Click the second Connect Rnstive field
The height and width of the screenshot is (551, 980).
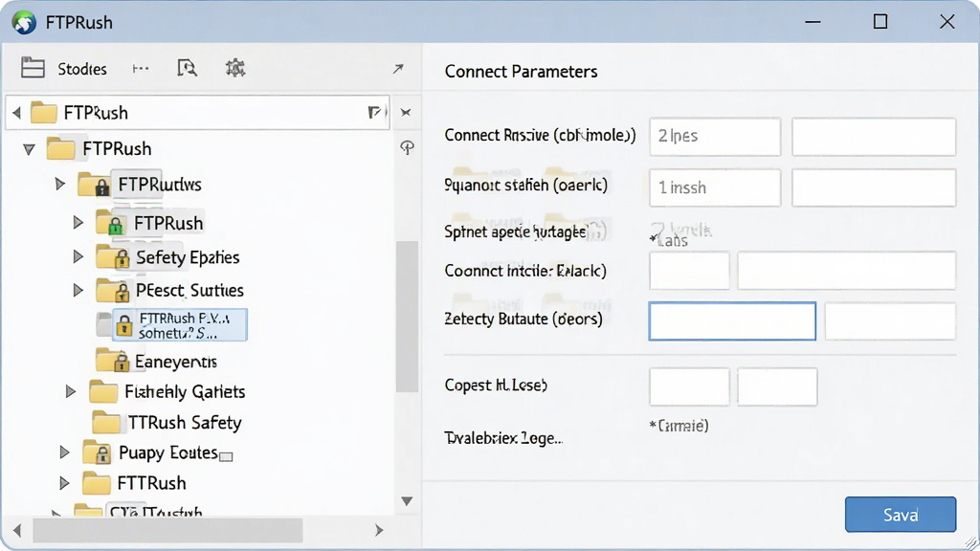pyautogui.click(x=874, y=136)
